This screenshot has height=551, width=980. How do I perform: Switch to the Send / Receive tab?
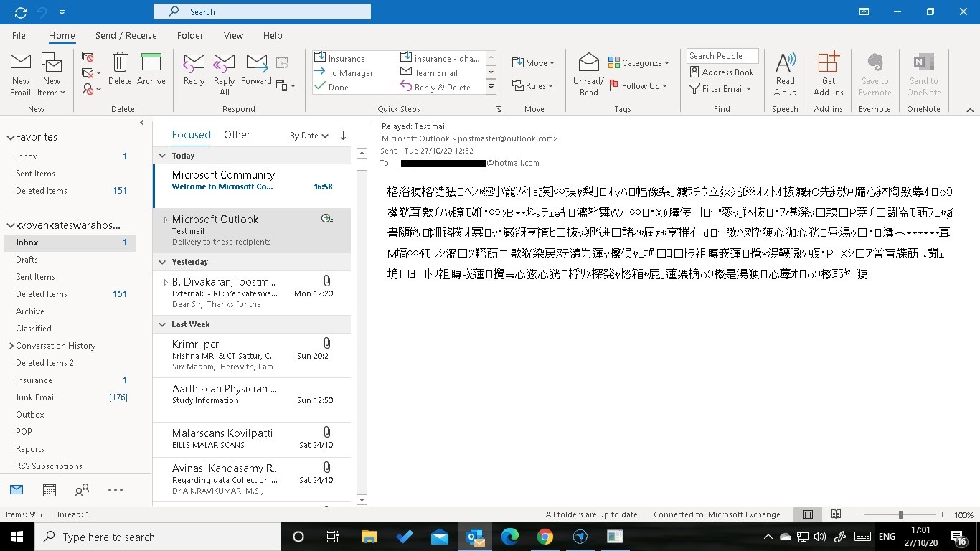[126, 35]
